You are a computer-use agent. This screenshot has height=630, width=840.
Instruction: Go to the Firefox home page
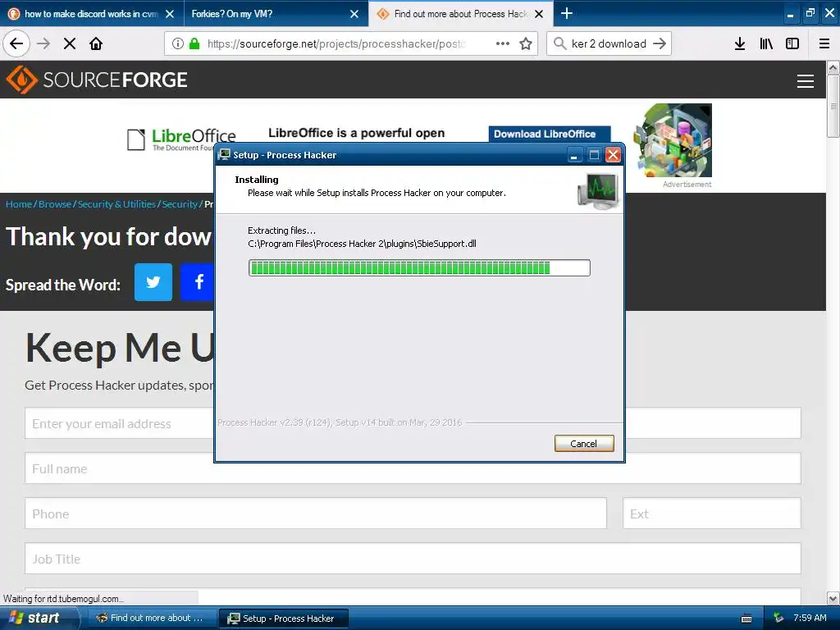(x=96, y=43)
